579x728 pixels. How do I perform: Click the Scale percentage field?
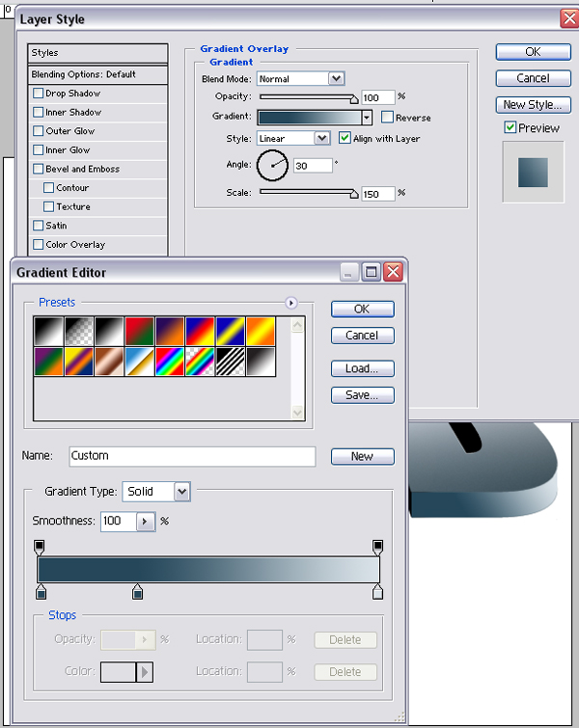click(378, 194)
